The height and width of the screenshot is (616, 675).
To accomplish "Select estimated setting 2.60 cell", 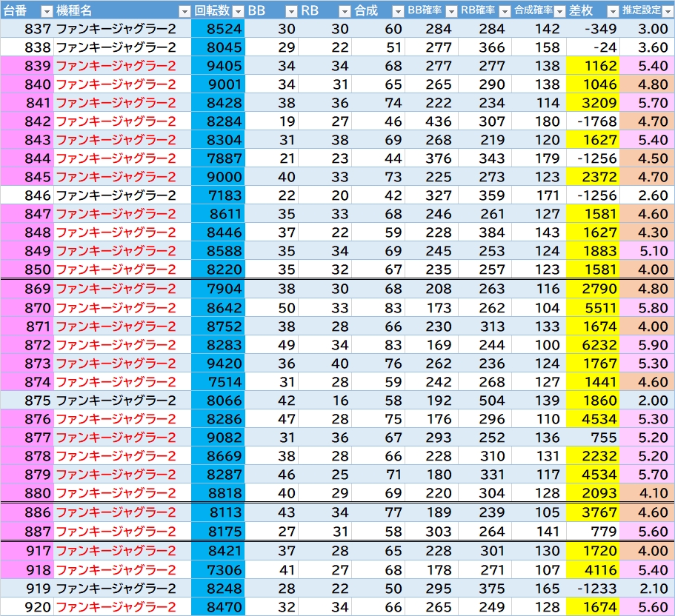I will click(x=647, y=195).
